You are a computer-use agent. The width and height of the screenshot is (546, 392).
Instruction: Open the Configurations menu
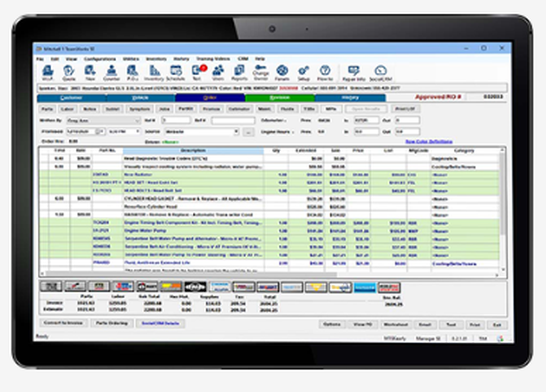coord(99,59)
